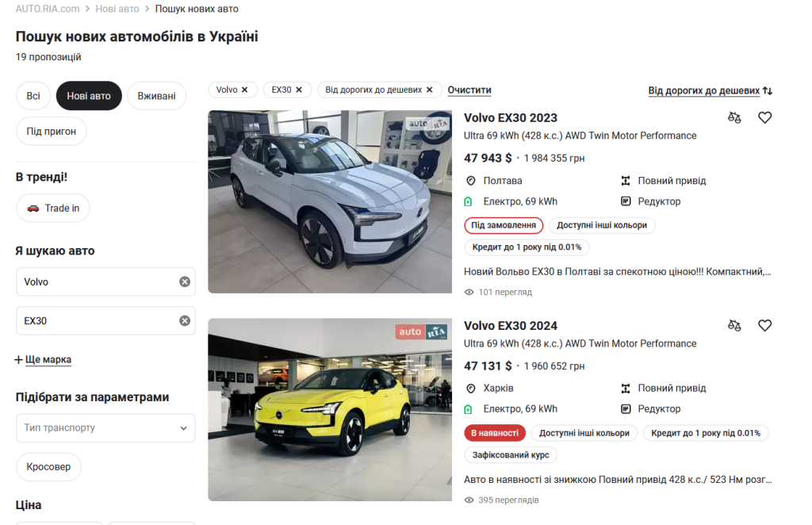Select the Всі tab
Image resolution: width=812 pixels, height=525 pixels.
coord(33,96)
